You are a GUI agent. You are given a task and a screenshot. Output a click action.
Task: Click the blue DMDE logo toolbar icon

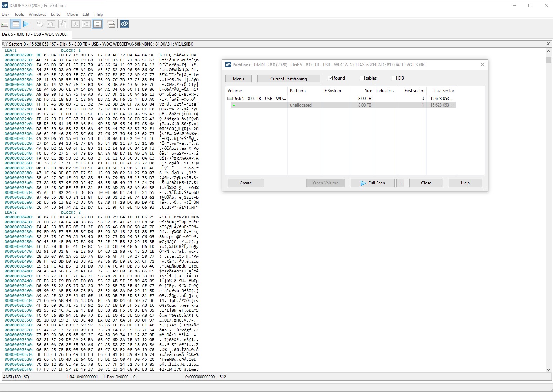point(125,24)
